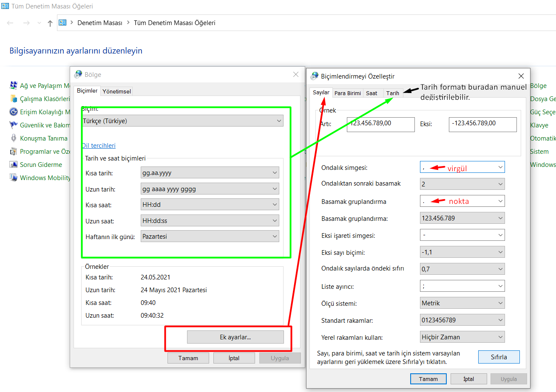556x392 pixels.
Task: Open the 123.456.789 grouping dropdown
Action: pos(462,218)
